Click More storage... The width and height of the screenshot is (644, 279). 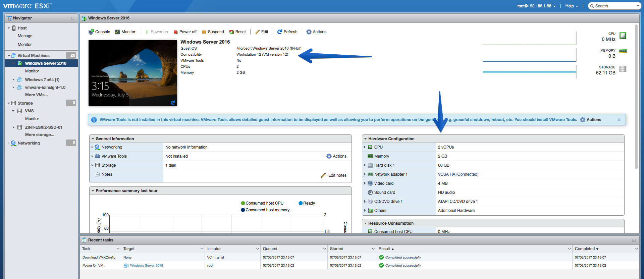click(x=40, y=135)
